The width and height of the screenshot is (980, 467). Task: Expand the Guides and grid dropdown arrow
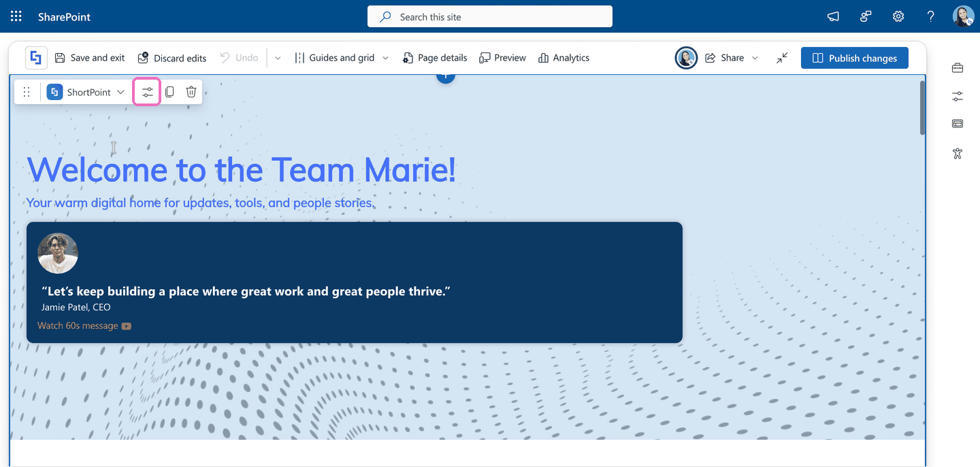[x=385, y=58]
